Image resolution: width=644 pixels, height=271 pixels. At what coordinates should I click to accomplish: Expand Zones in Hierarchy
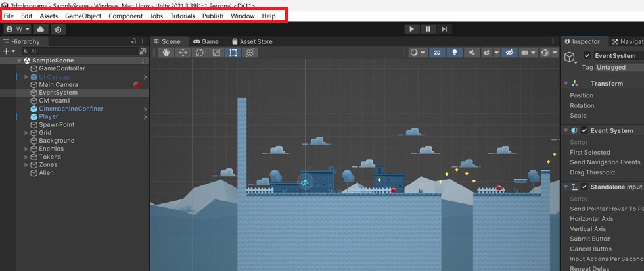point(26,165)
